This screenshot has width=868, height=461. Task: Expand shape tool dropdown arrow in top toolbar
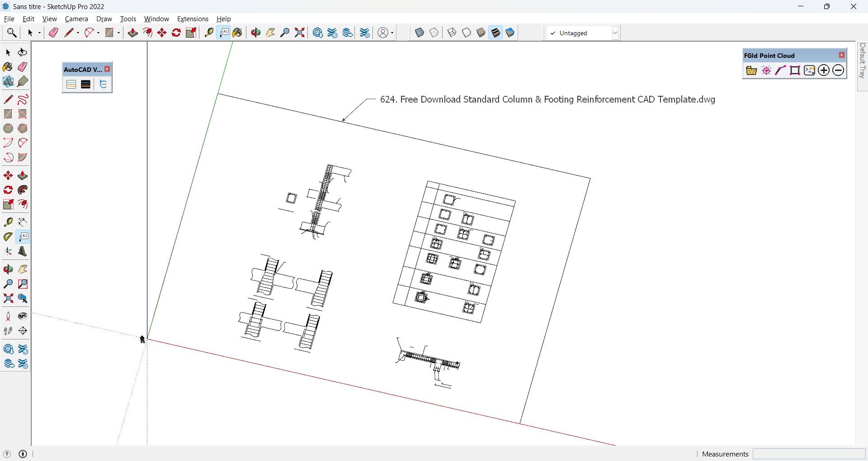[x=119, y=33]
